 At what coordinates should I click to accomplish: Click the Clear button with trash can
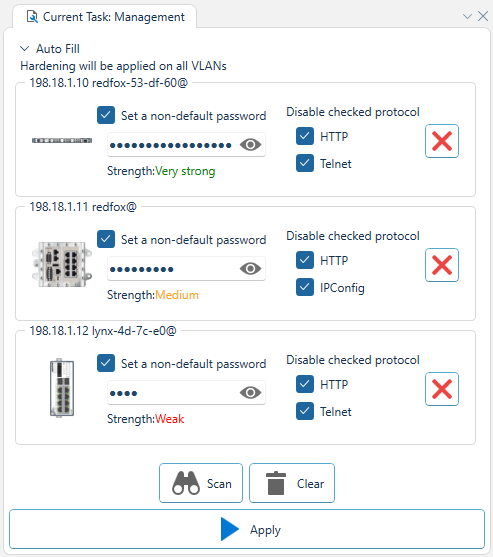[x=292, y=483]
